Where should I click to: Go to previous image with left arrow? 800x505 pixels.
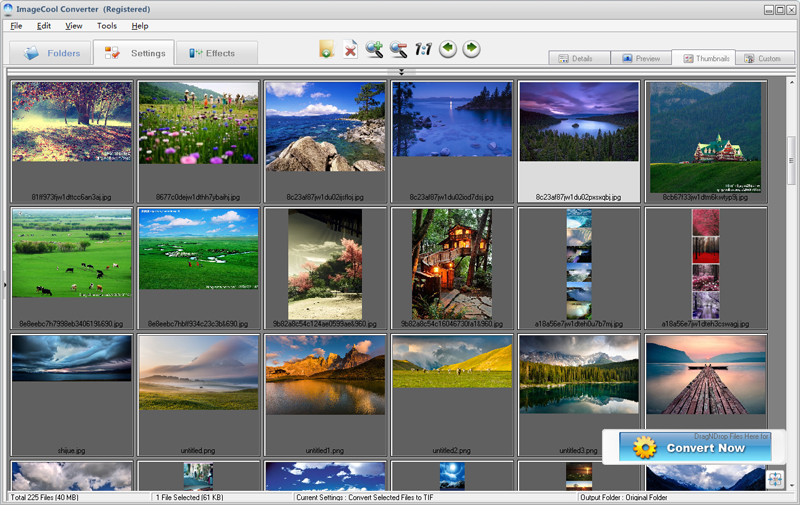[x=447, y=48]
